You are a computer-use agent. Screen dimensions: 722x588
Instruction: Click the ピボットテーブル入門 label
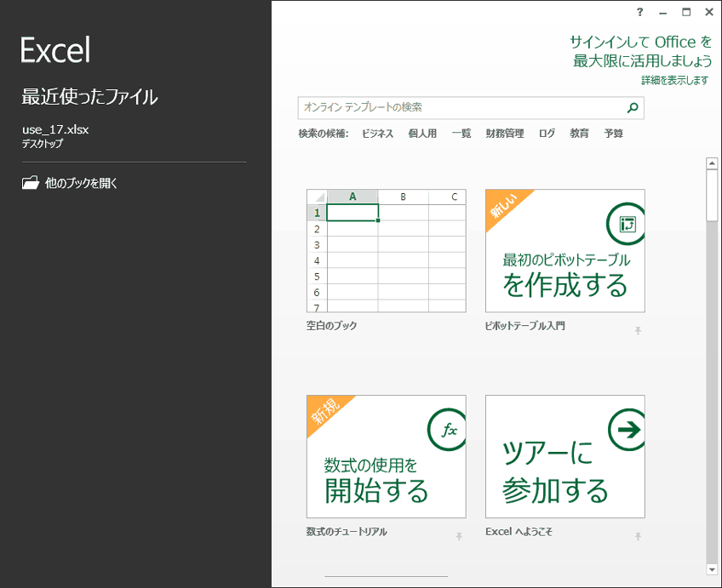(x=525, y=326)
